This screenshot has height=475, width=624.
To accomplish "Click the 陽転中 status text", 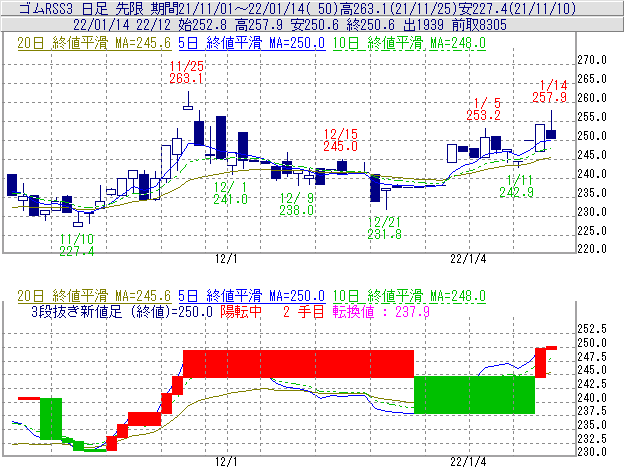I will point(241,311).
